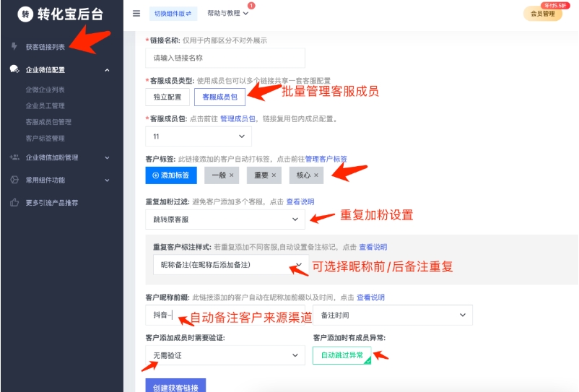Click the hamburger menu icon in header
579x392 pixels.
136,14
